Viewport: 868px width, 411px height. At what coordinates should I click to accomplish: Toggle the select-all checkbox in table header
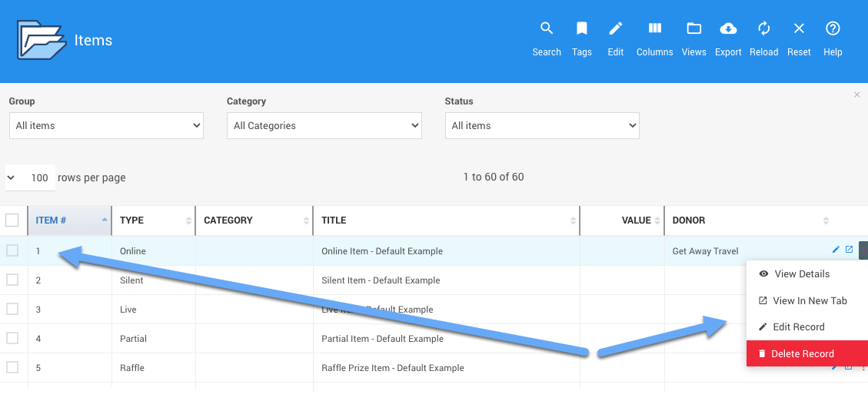coord(12,220)
